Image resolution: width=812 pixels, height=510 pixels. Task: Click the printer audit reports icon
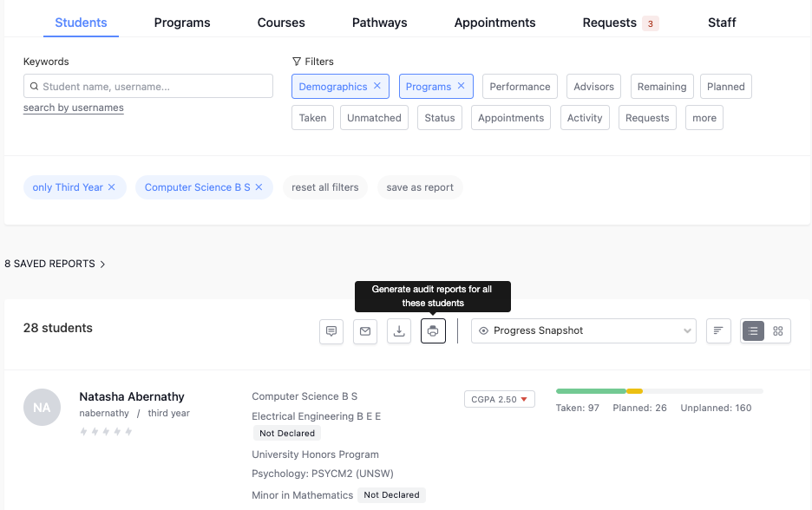[433, 330]
